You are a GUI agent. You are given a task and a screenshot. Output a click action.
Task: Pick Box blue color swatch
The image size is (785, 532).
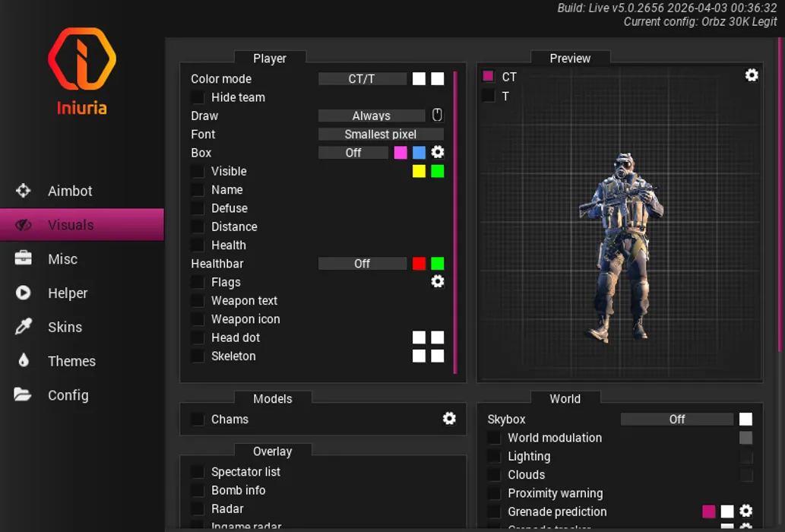[x=419, y=153]
